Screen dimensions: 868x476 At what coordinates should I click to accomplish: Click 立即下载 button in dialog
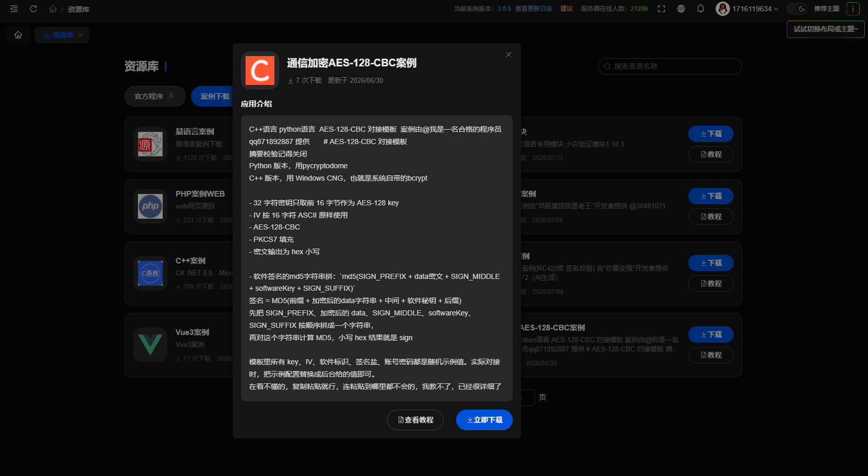[484, 420]
